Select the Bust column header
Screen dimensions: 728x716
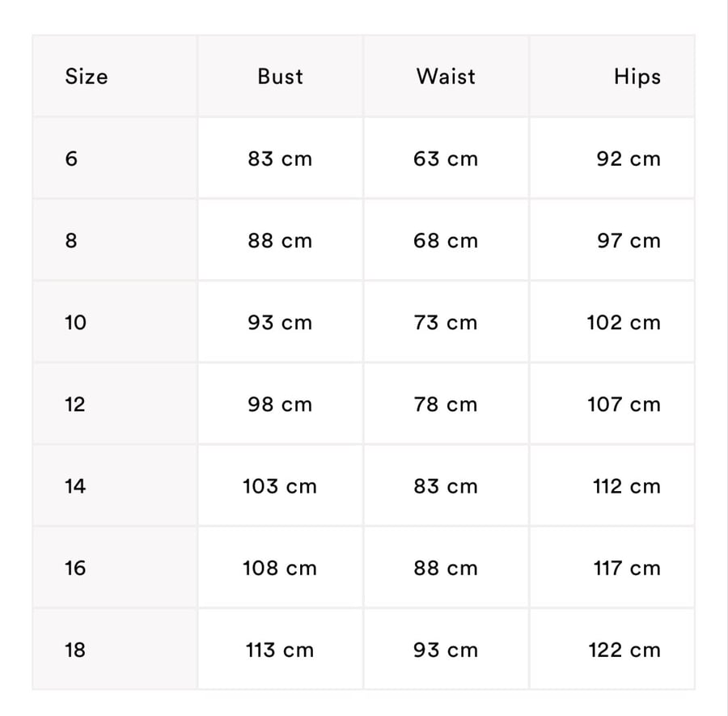pyautogui.click(x=281, y=77)
